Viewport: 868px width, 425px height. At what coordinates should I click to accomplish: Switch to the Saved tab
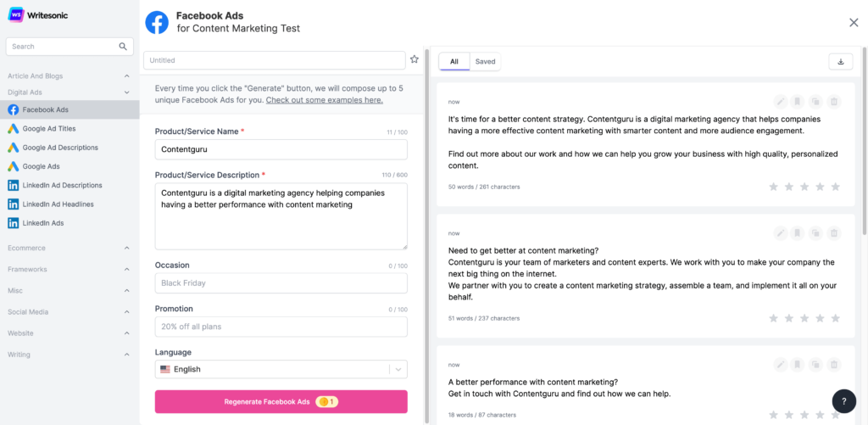tap(485, 62)
